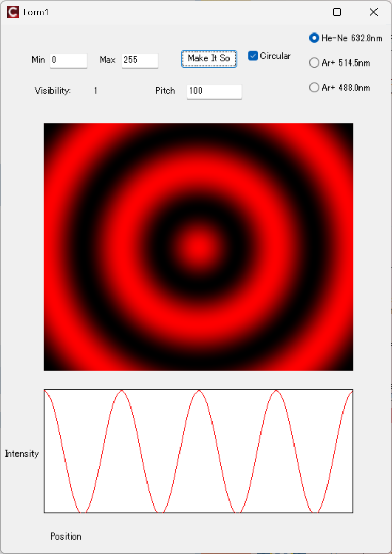This screenshot has height=554, width=392.
Task: Click the circular fringe pattern image
Action: [198, 247]
